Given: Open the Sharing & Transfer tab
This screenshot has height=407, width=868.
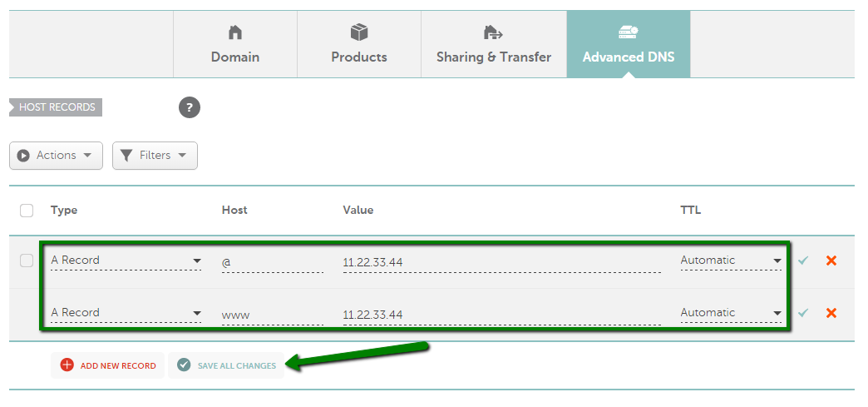Looking at the screenshot, I should [494, 44].
